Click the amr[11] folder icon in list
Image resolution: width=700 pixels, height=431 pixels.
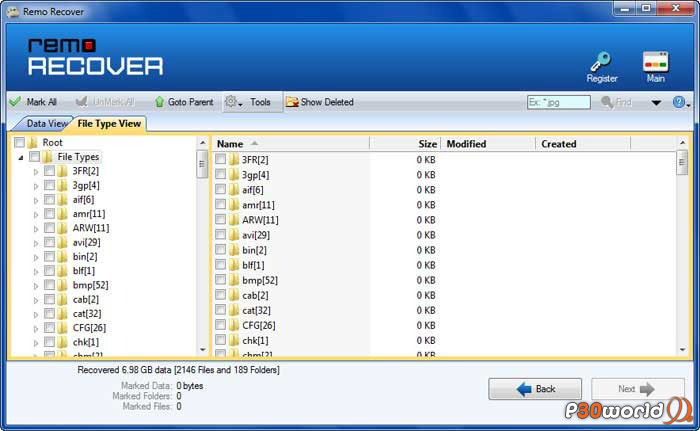[x=234, y=205]
